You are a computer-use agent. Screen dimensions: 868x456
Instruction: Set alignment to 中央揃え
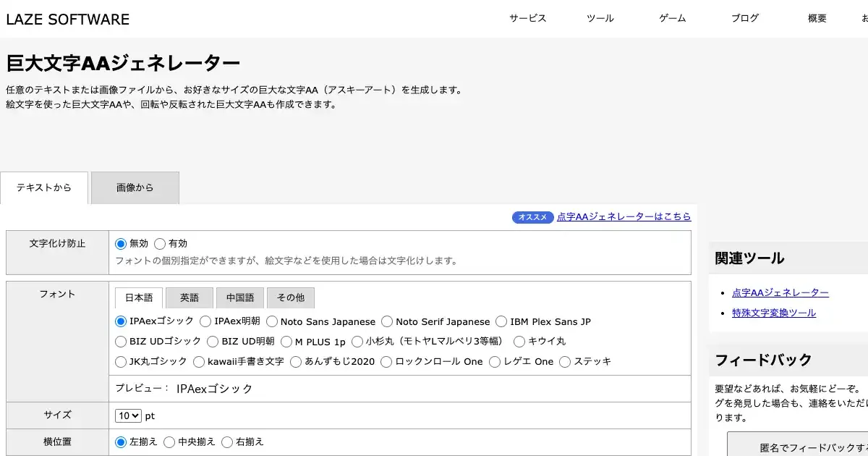[x=170, y=442]
